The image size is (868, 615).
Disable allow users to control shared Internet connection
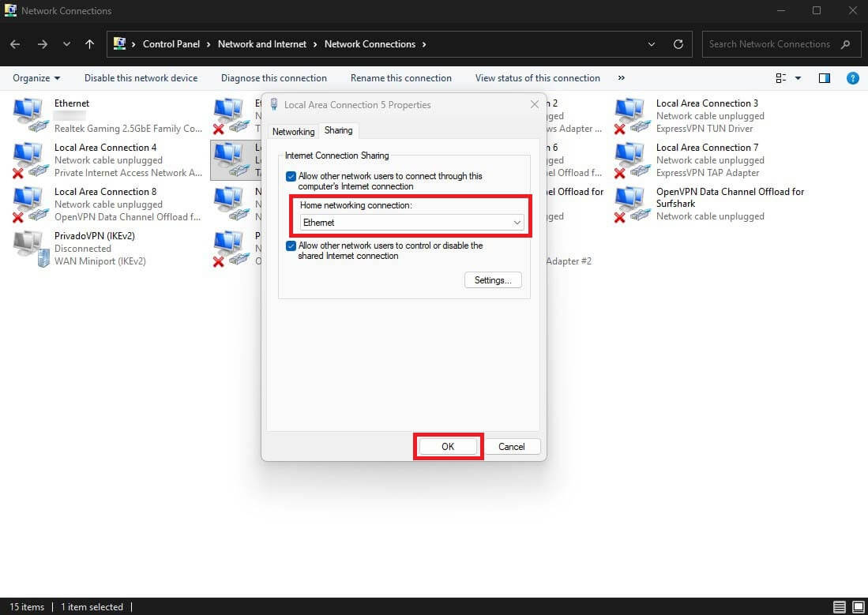(x=291, y=246)
